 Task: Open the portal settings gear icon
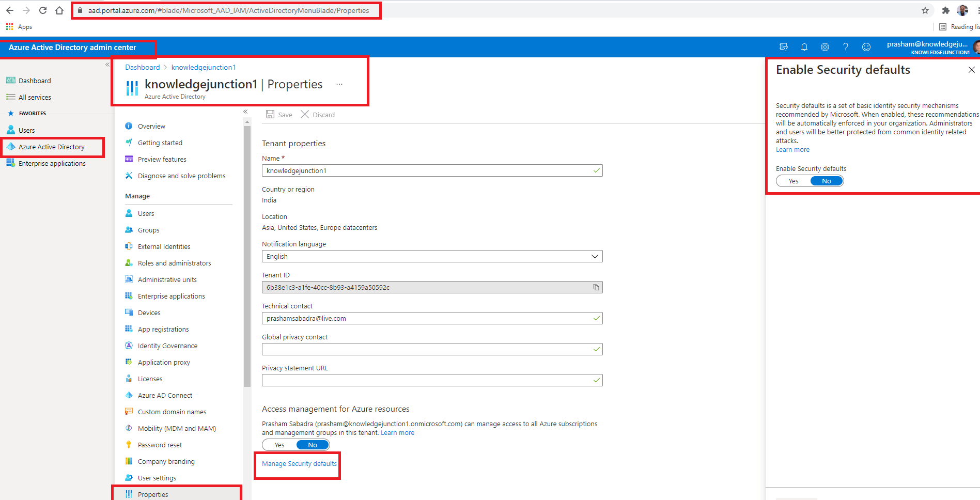825,47
